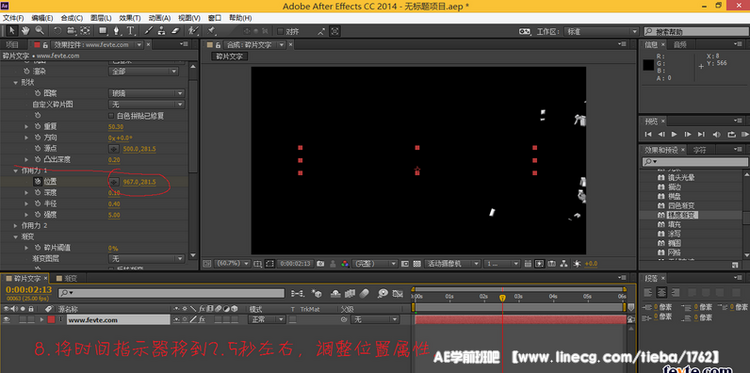Select the Rectangle shape tool
The height and width of the screenshot is (373, 750).
tap(102, 31)
